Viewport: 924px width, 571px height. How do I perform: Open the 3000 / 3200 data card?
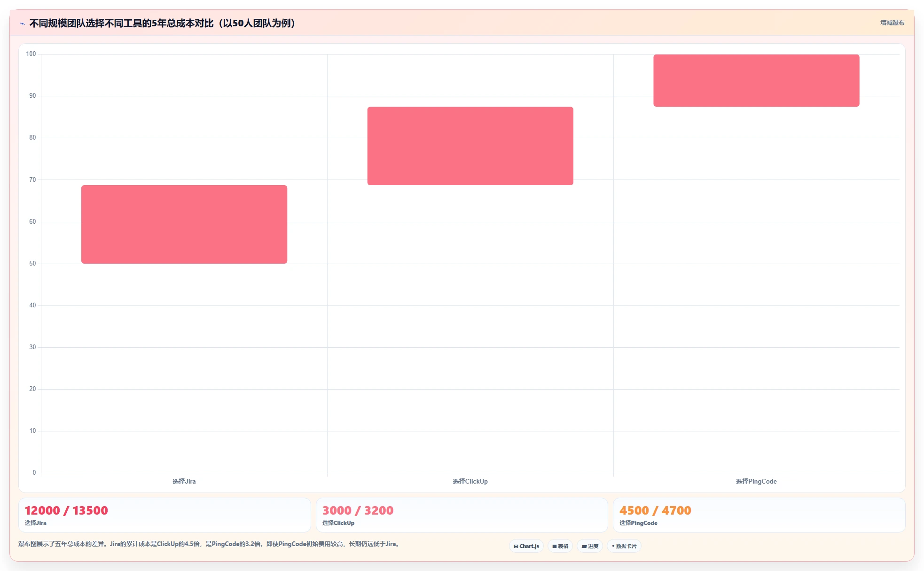pyautogui.click(x=462, y=515)
